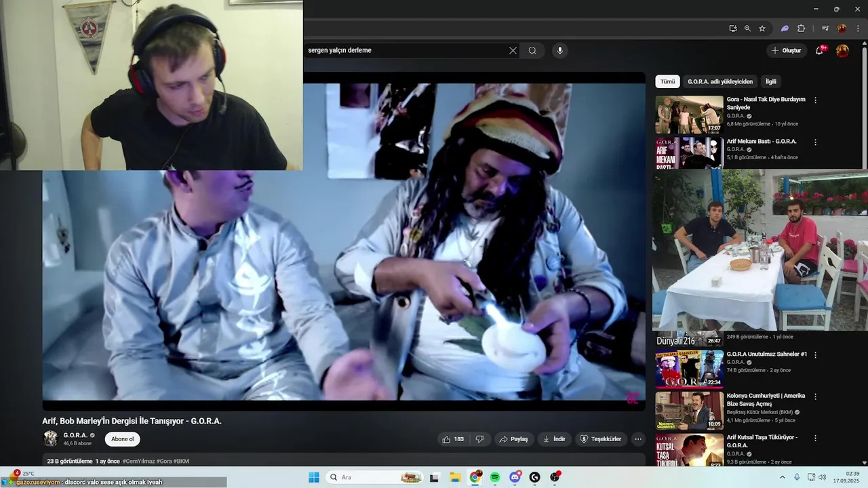Switch to Chrome on taskbar
Screen dimensions: 868x488
pos(475,477)
